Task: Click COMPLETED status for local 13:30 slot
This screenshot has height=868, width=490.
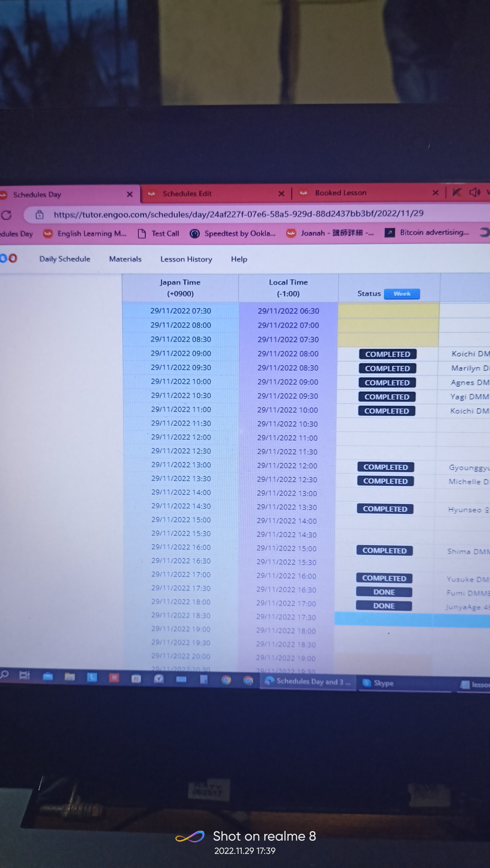Action: [385, 509]
